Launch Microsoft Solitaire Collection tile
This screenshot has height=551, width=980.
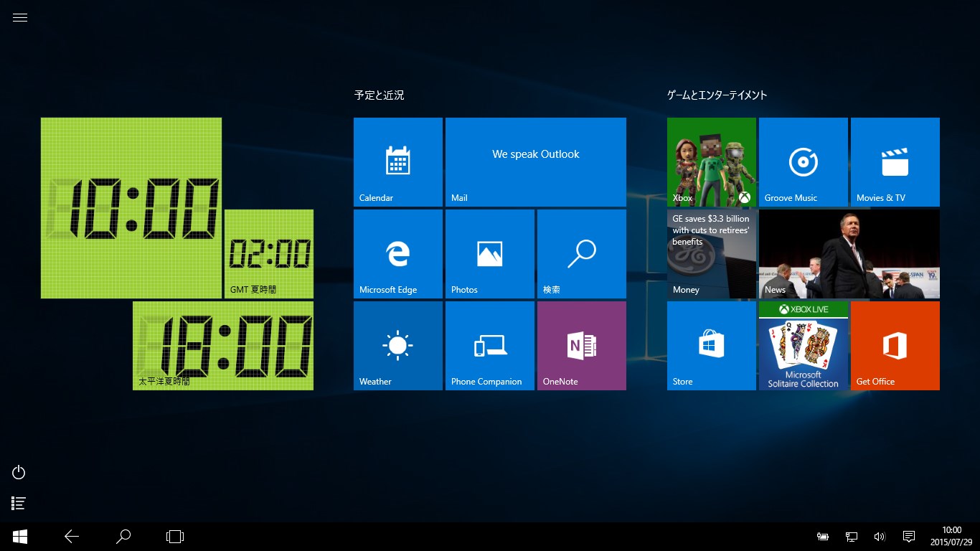point(804,346)
